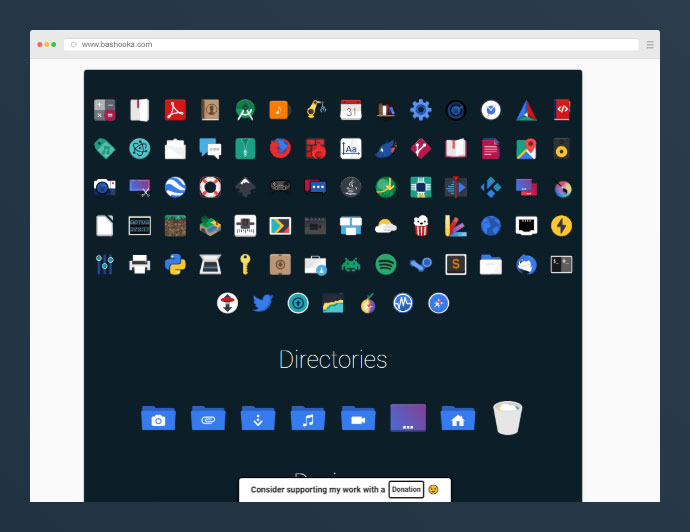Screen dimensions: 690x532
Task: Open the blue globe icon
Action: coord(491,226)
